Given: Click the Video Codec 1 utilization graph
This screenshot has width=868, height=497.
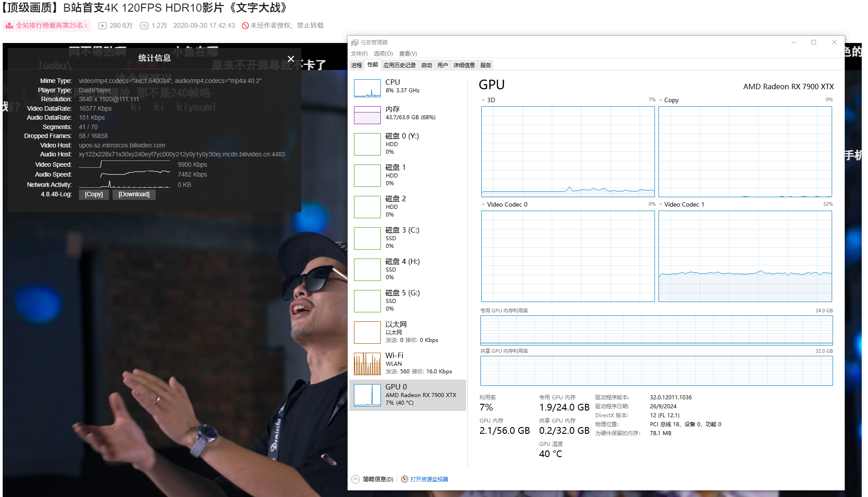Looking at the screenshot, I should pos(745,256).
